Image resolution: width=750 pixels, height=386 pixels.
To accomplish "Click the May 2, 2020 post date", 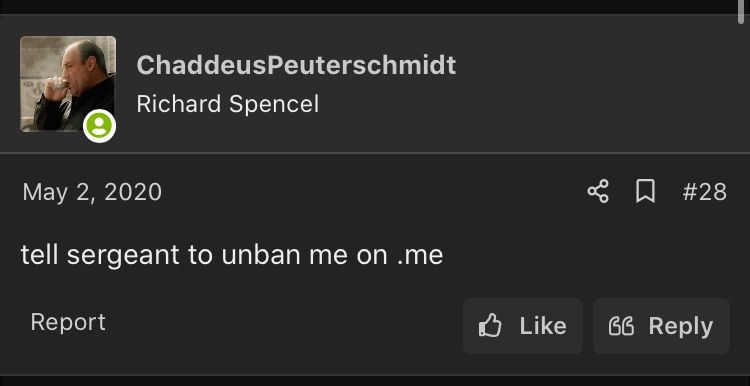I will 92,192.
